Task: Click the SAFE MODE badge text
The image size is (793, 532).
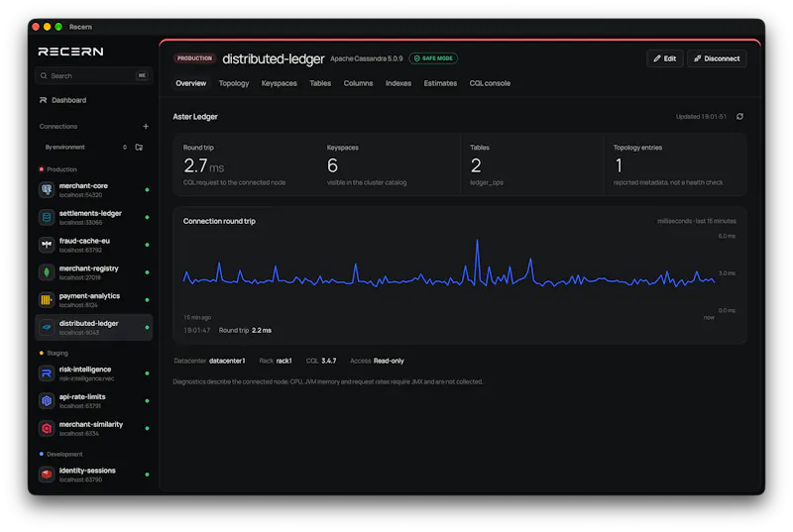Action: click(437, 58)
